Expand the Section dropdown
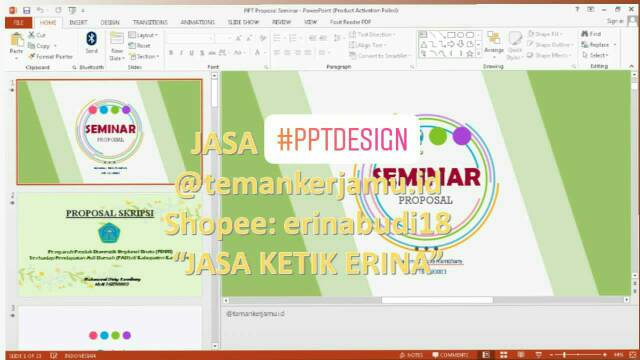 [144, 56]
